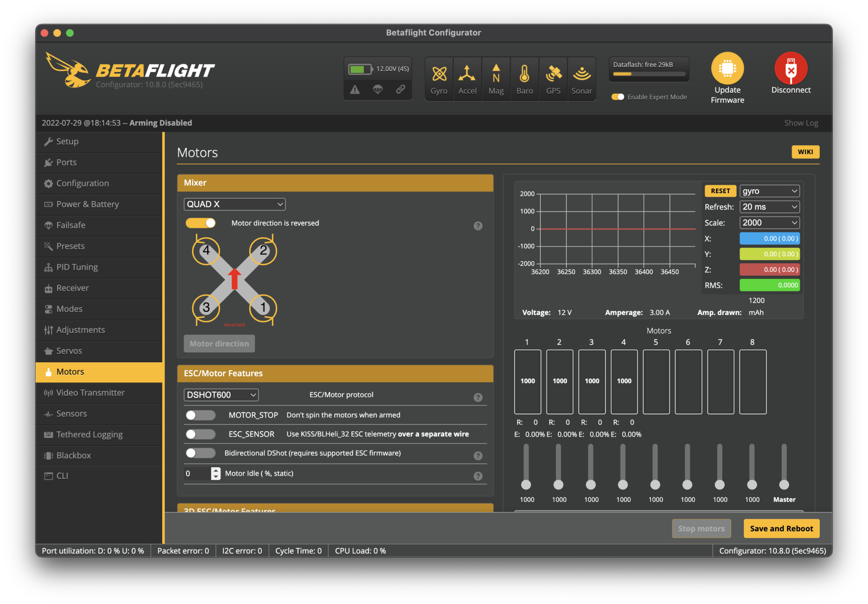This screenshot has height=604, width=868.
Task: Click the WIKI button
Action: point(805,152)
